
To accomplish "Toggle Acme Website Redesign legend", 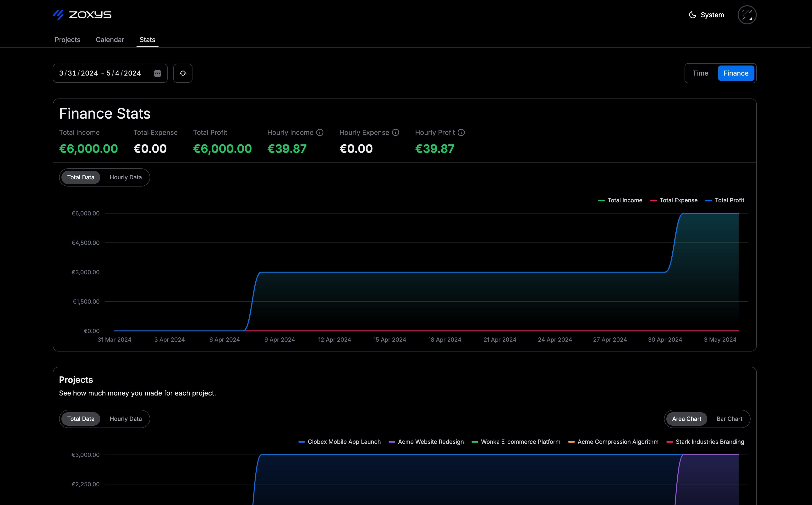I will click(x=426, y=442).
